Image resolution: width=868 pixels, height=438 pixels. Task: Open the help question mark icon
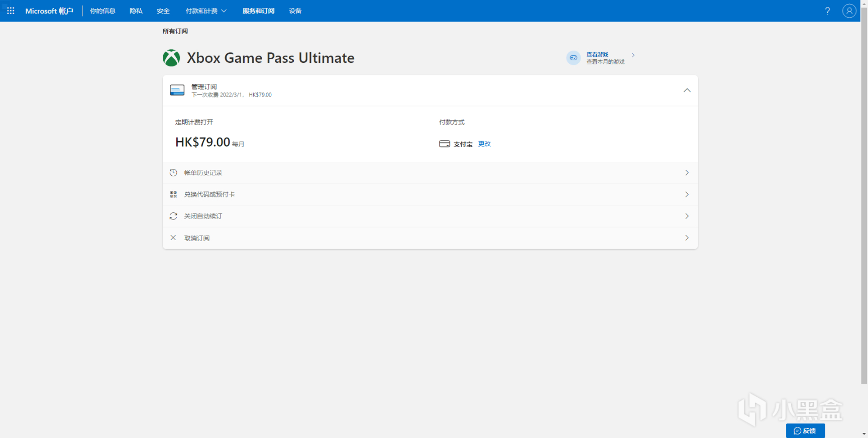tap(827, 11)
